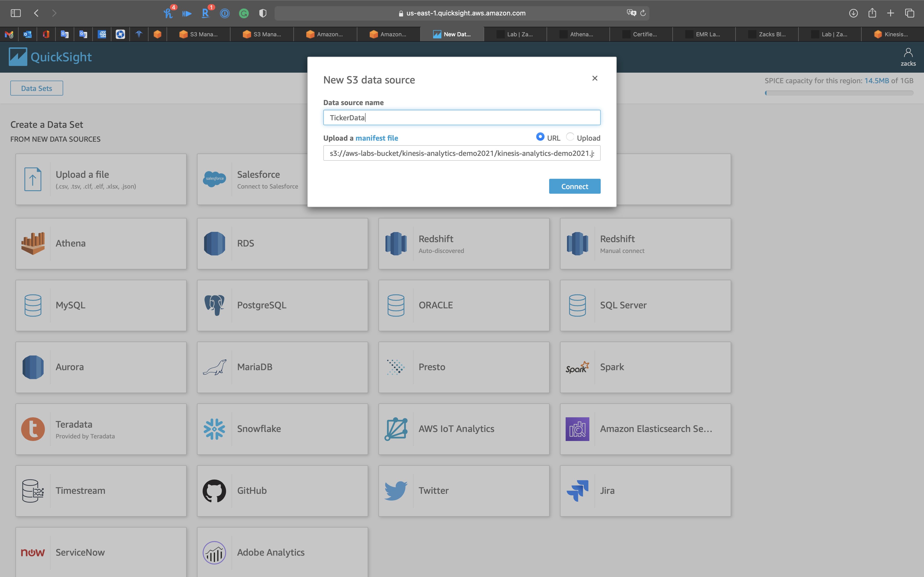Click the QuickSight logo icon
Image resolution: width=924 pixels, height=577 pixels.
click(18, 57)
